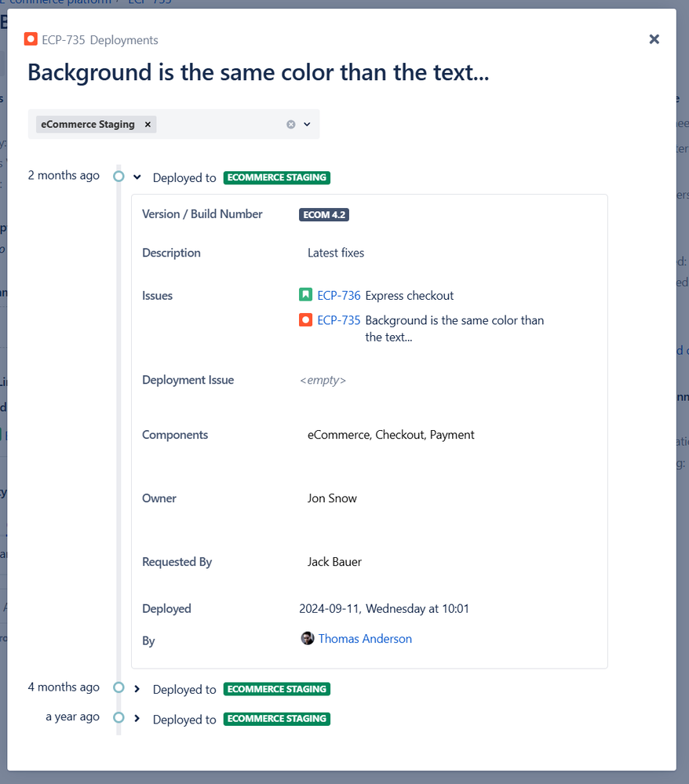The height and width of the screenshot is (784, 689).
Task: Click the bug icon beside ECP-735 in Issues
Action: pos(305,319)
